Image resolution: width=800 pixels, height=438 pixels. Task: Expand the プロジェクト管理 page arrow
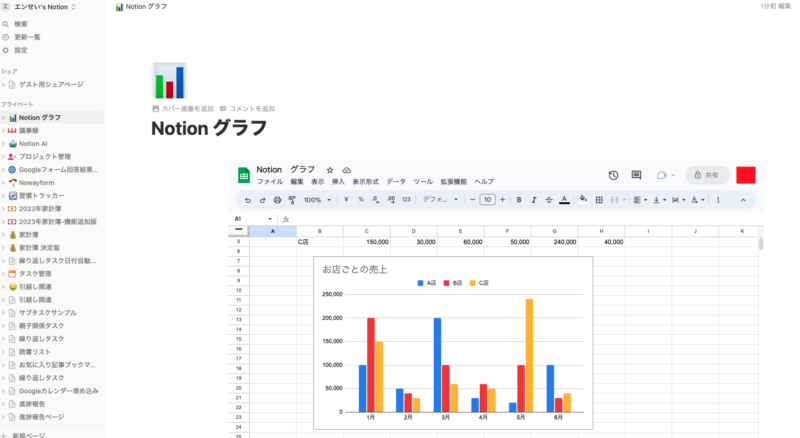(x=3, y=157)
